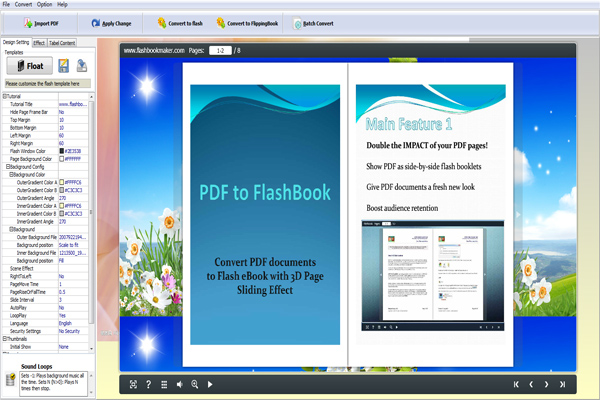Collapse the Tutorial tree group
The image size is (600, 400).
tap(5, 96)
